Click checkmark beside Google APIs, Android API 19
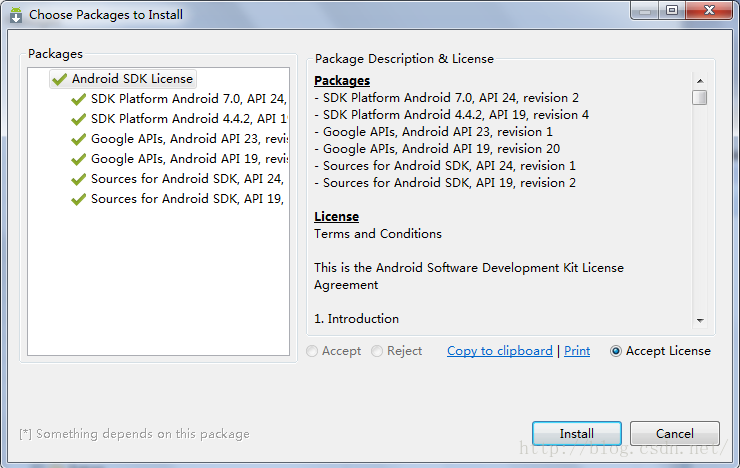 point(78,159)
